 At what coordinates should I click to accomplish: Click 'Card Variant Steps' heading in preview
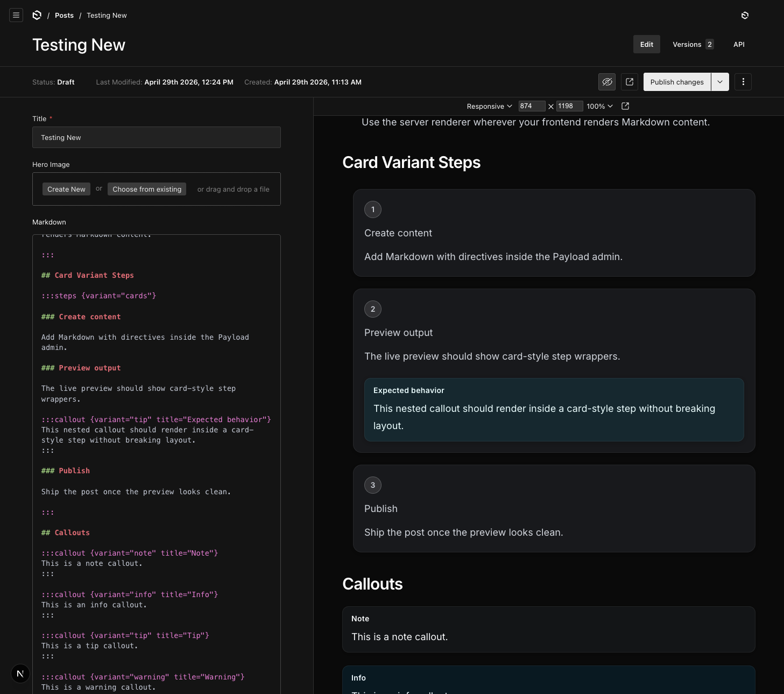click(x=412, y=162)
